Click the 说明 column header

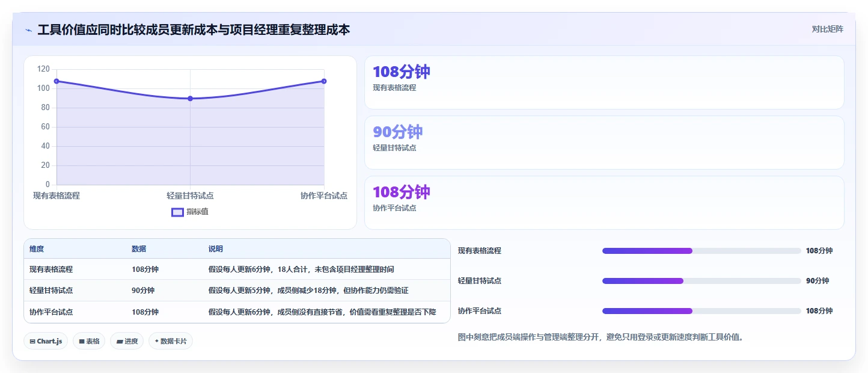coord(216,249)
